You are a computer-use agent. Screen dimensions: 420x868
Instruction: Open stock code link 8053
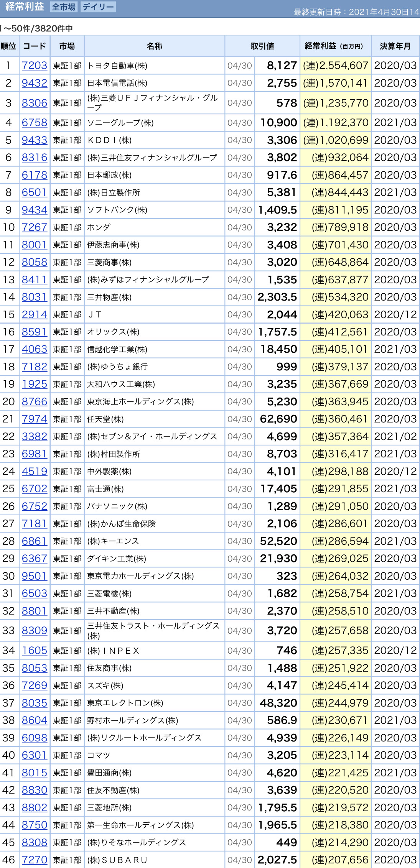pos(35,668)
